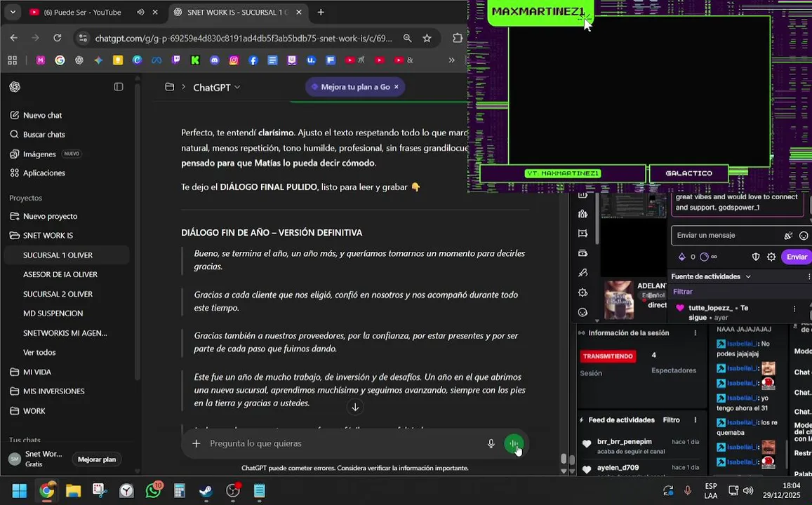The image size is (812, 505).
Task: Open Google bookmark in bookmarks bar
Action: [60, 60]
